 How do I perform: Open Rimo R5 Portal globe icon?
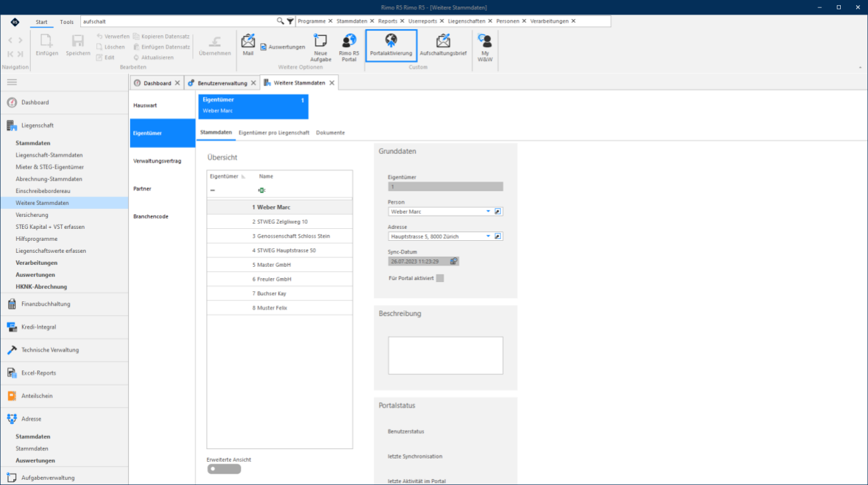349,41
